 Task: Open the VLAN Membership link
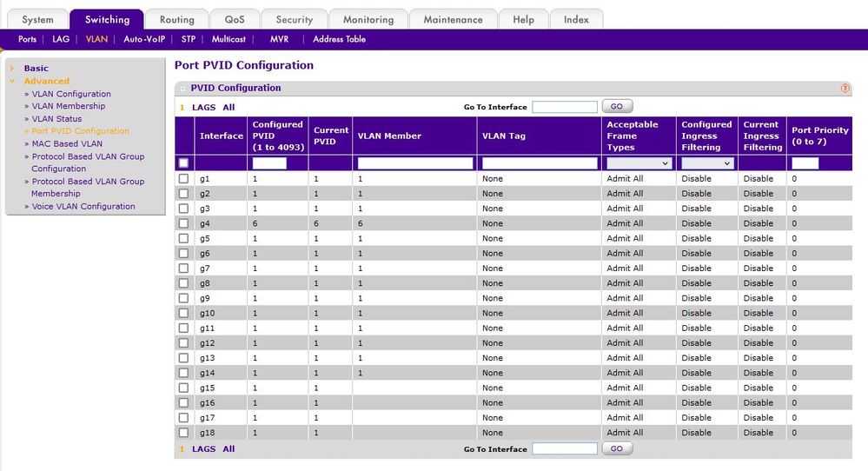[69, 106]
